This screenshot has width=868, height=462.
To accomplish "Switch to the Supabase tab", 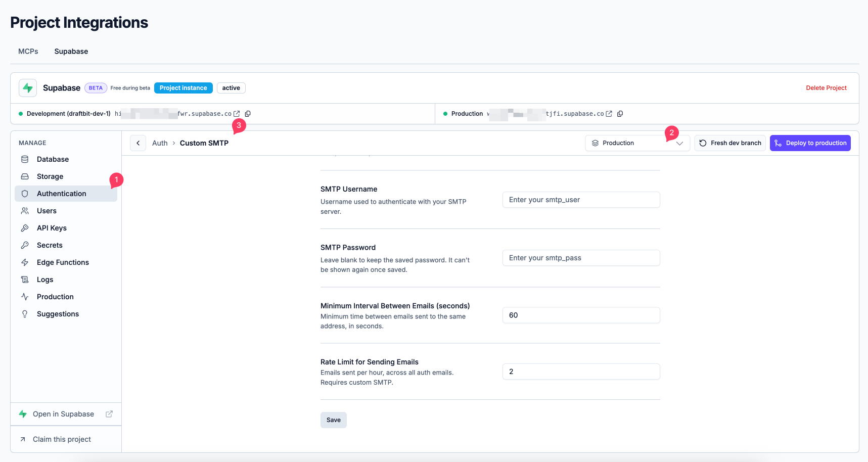I will pos(71,52).
